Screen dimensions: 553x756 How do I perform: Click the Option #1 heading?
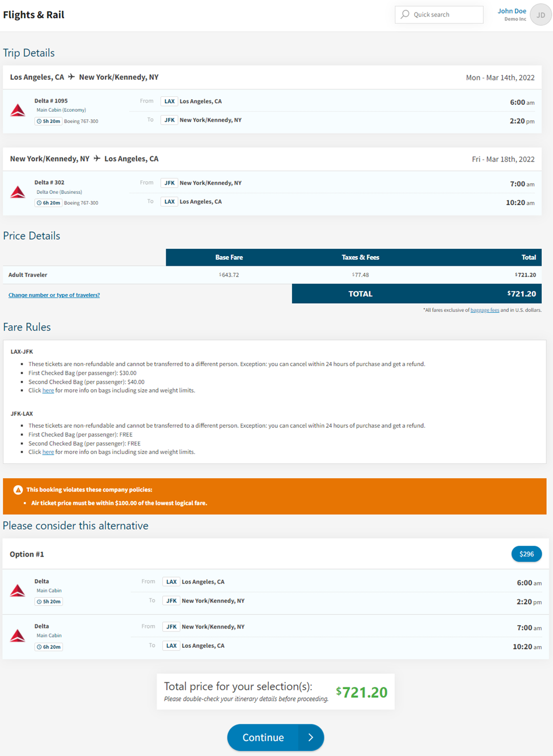[27, 554]
